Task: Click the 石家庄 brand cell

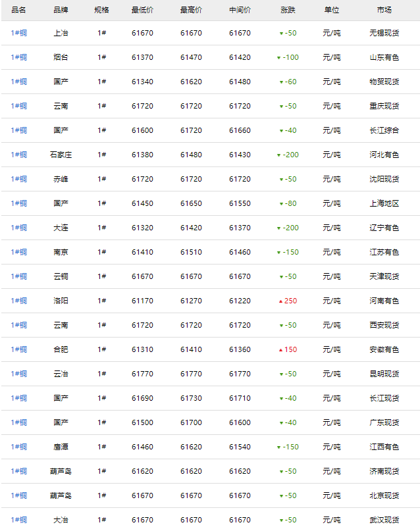Action: pyautogui.click(x=61, y=155)
